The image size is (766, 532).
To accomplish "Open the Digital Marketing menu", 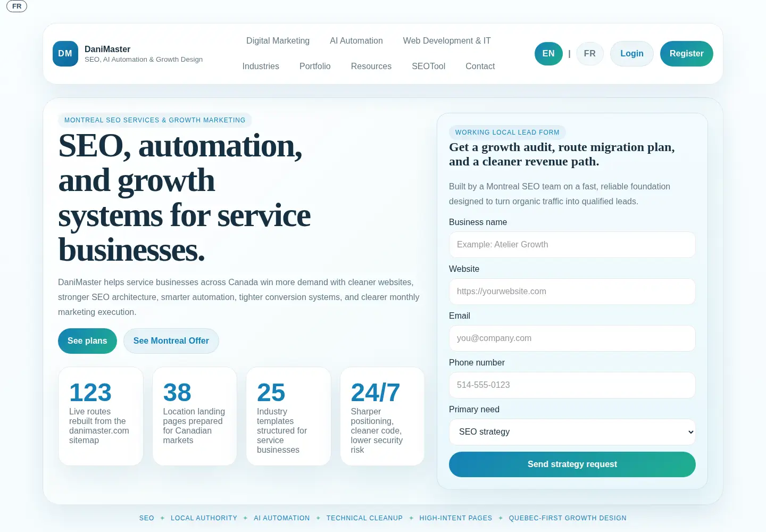I will tap(278, 41).
